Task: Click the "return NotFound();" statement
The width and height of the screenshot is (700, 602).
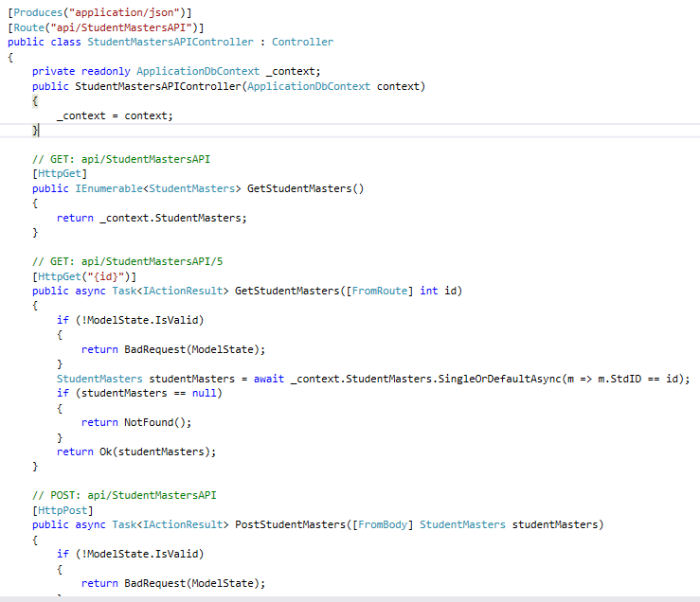Action: [136, 422]
